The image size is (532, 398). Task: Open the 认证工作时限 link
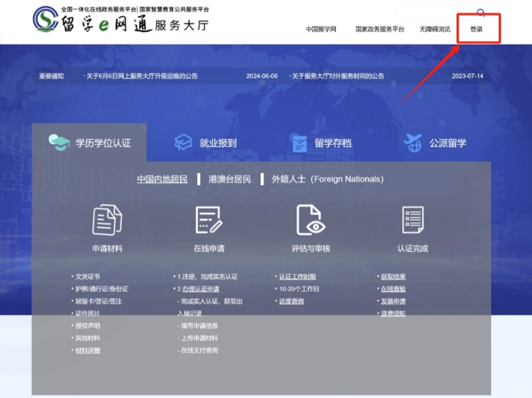(x=298, y=277)
